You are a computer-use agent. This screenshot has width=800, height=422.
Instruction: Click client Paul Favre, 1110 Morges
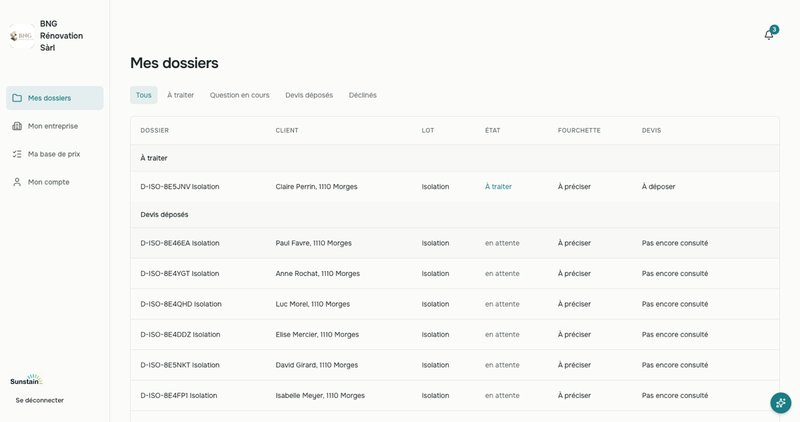tap(313, 243)
